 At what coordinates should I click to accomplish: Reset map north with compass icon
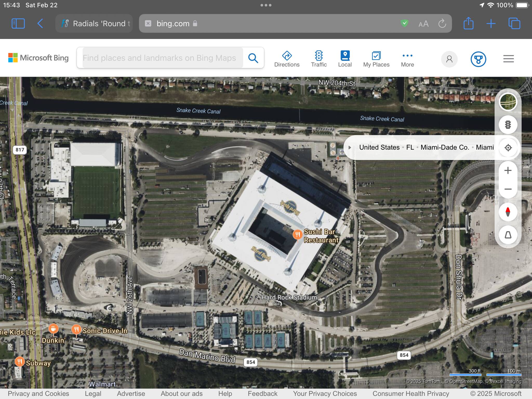[508, 212]
